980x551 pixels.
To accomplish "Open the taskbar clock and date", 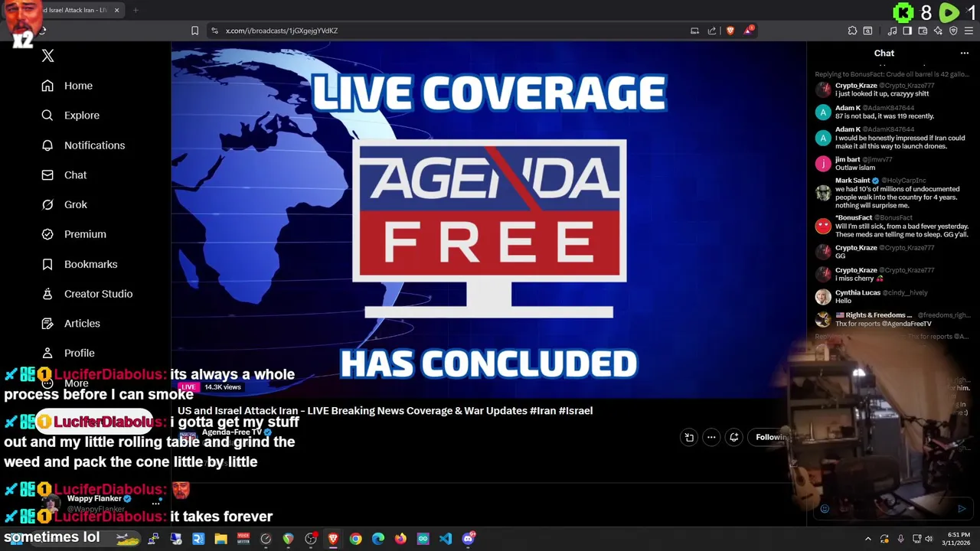I will (955, 539).
